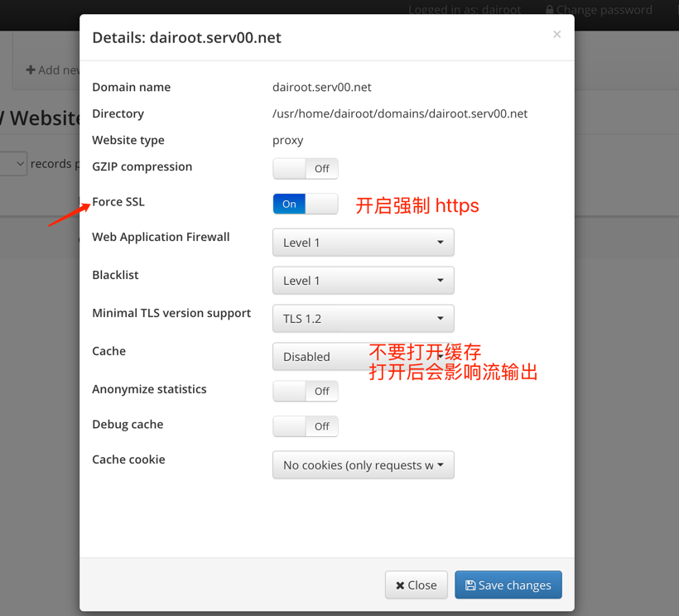Click the Logged in as dairoot text
This screenshot has height=616, width=679.
[464, 10]
